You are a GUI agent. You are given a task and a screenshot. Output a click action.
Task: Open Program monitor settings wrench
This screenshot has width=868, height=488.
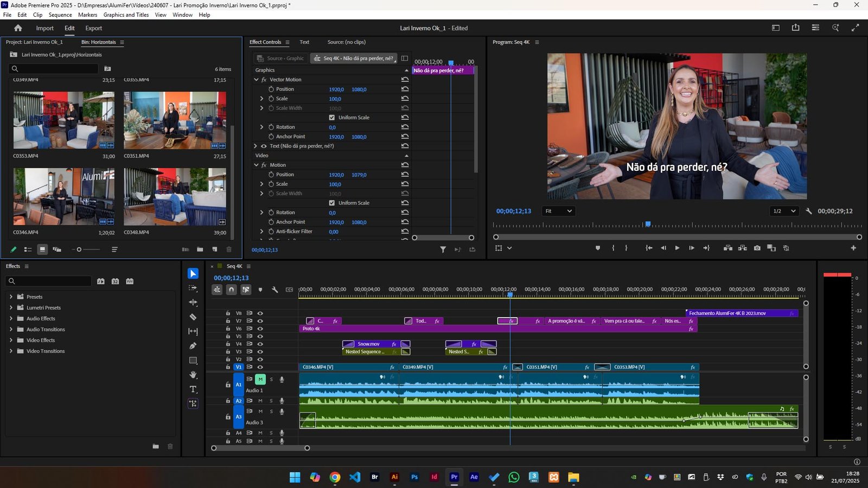point(809,211)
